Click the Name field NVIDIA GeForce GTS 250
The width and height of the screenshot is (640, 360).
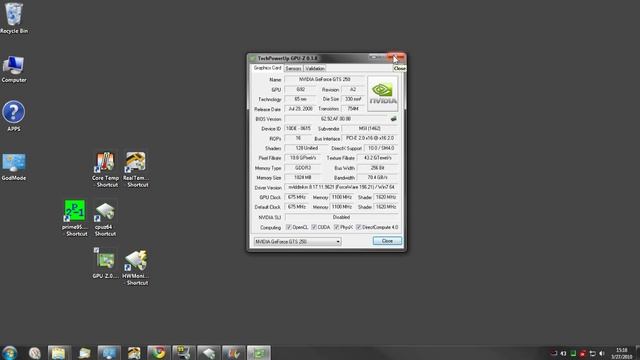pos(324,79)
